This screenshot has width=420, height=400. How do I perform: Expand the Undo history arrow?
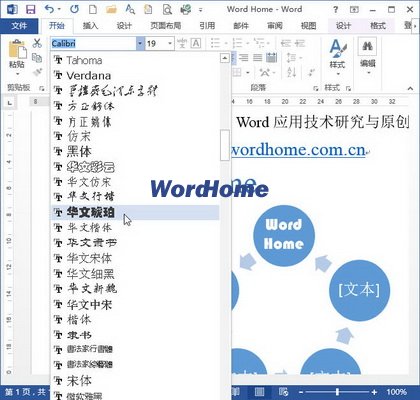(x=59, y=9)
